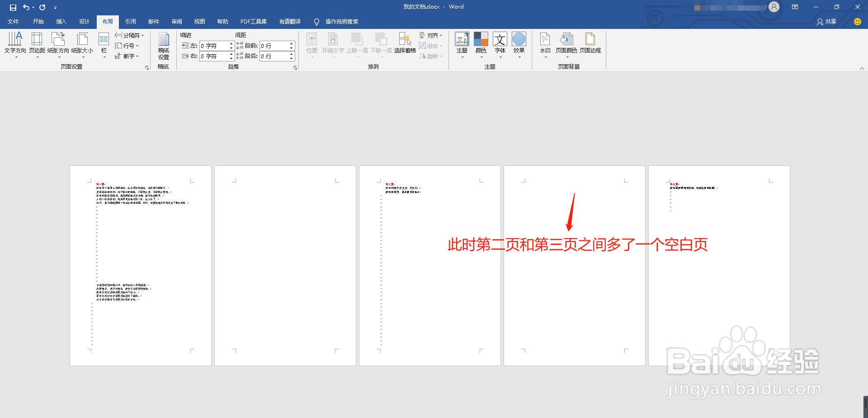This screenshot has width=868, height=418.
Task: Click the 共享 (Share) button
Action: click(826, 21)
